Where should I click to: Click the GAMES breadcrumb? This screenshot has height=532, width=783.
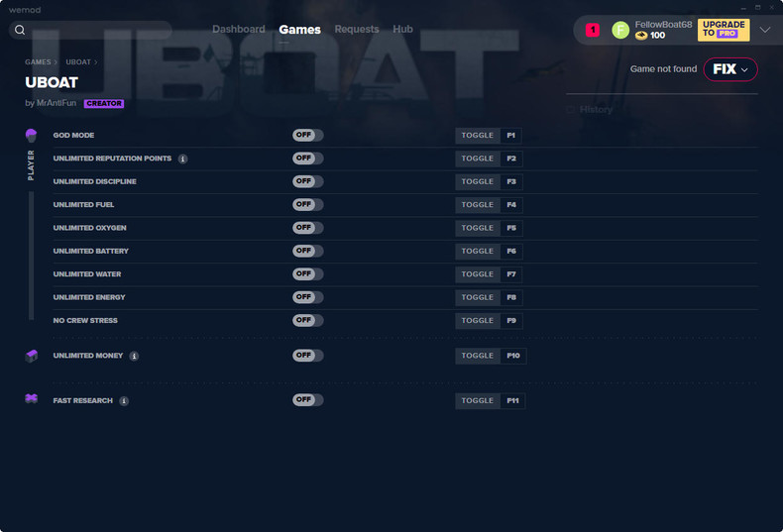[38, 61]
